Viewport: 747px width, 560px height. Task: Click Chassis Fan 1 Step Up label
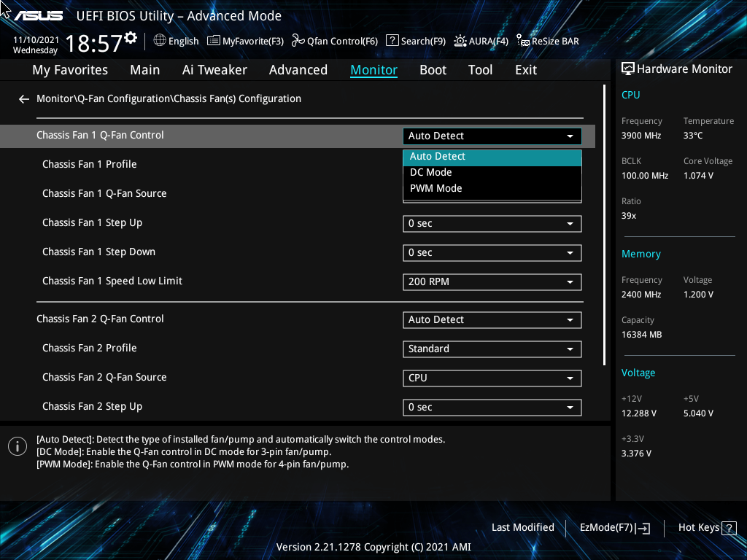(x=93, y=223)
